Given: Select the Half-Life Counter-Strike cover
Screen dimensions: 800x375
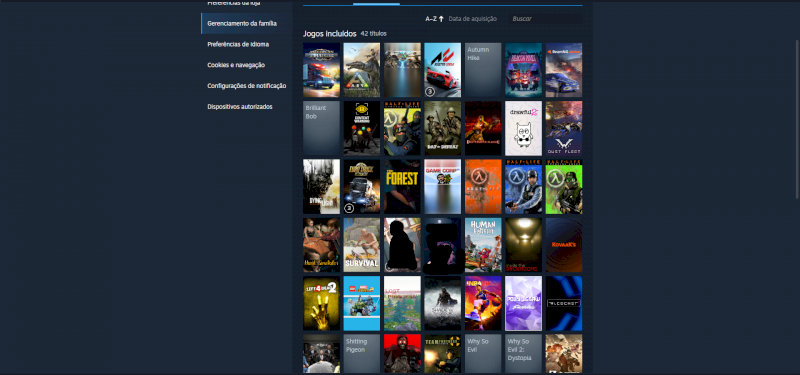Looking at the screenshot, I should pyautogui.click(x=402, y=128).
